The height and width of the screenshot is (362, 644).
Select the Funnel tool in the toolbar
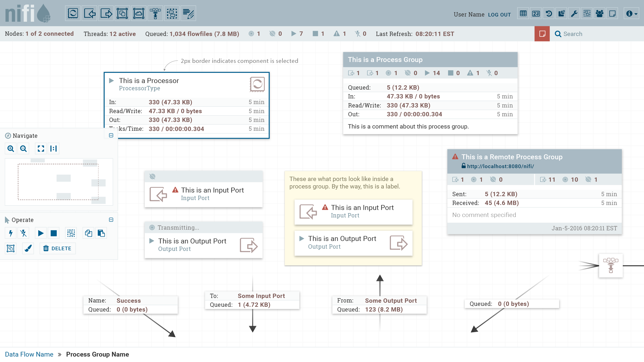pos(155,13)
